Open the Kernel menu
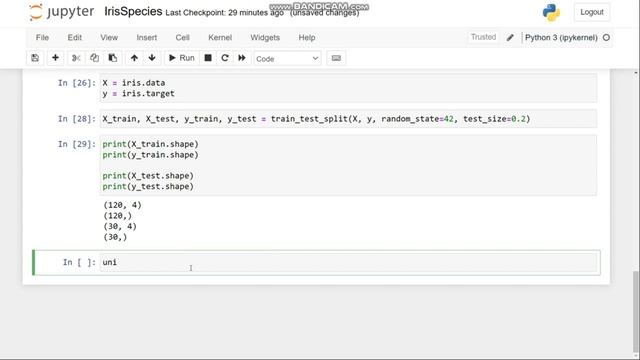The width and height of the screenshot is (640, 360). click(x=220, y=38)
